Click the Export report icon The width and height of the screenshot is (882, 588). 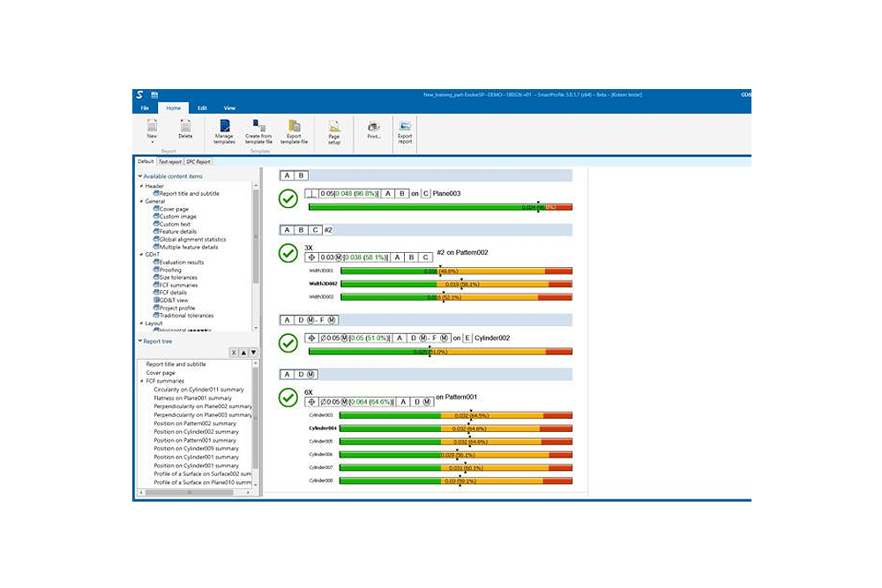(405, 127)
